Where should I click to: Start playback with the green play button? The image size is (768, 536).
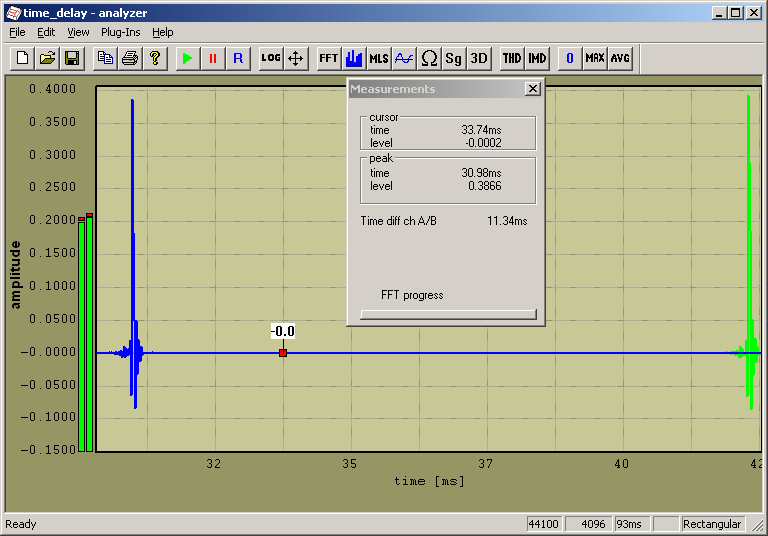(187, 58)
